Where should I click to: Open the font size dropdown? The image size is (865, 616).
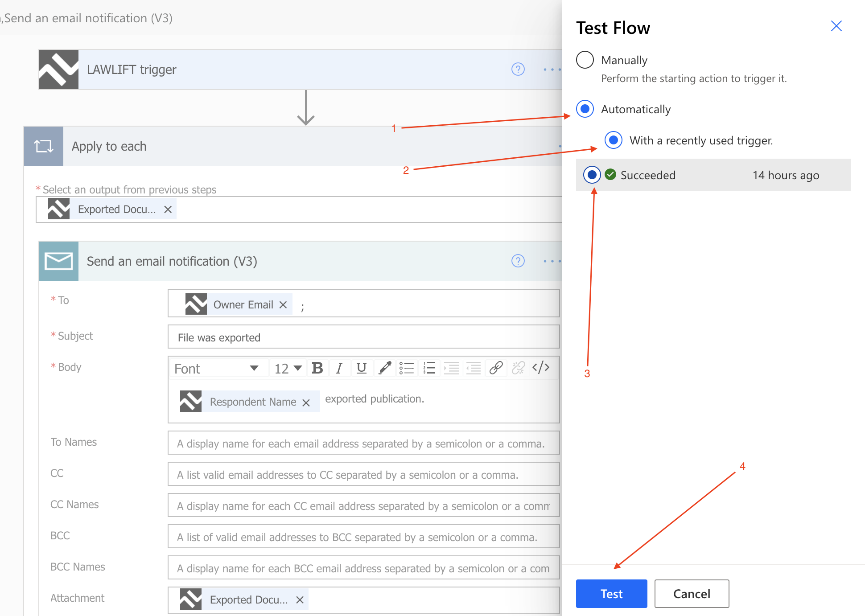tap(288, 368)
